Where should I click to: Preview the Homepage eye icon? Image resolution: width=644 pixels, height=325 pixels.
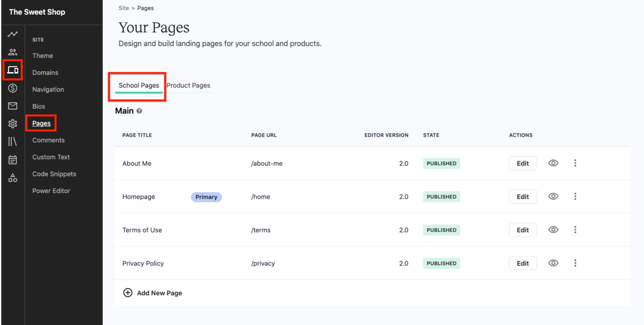pyautogui.click(x=554, y=196)
